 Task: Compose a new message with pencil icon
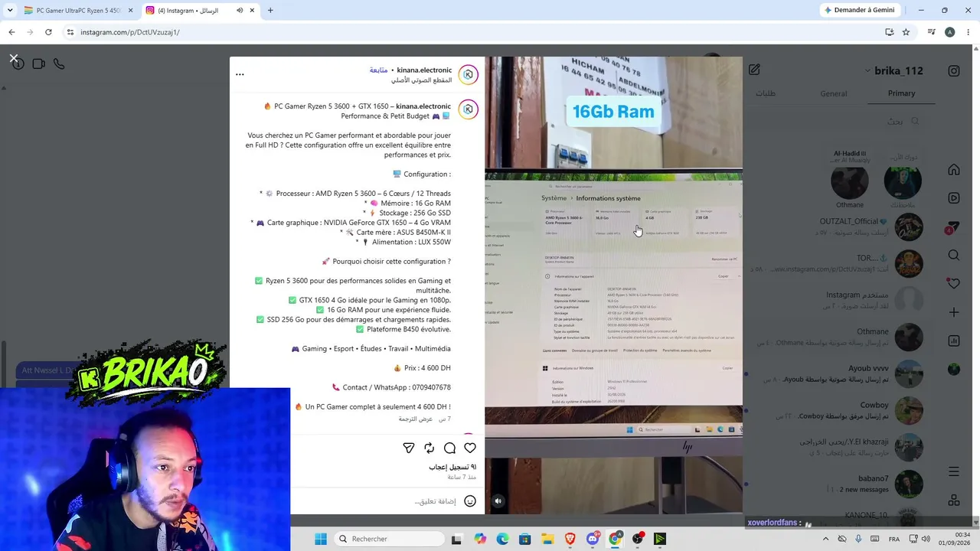[754, 70]
